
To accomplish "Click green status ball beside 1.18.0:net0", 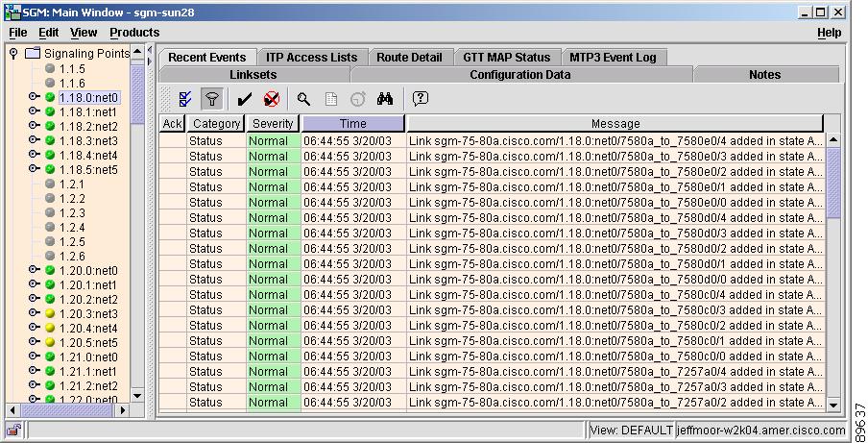I will 50,97.
